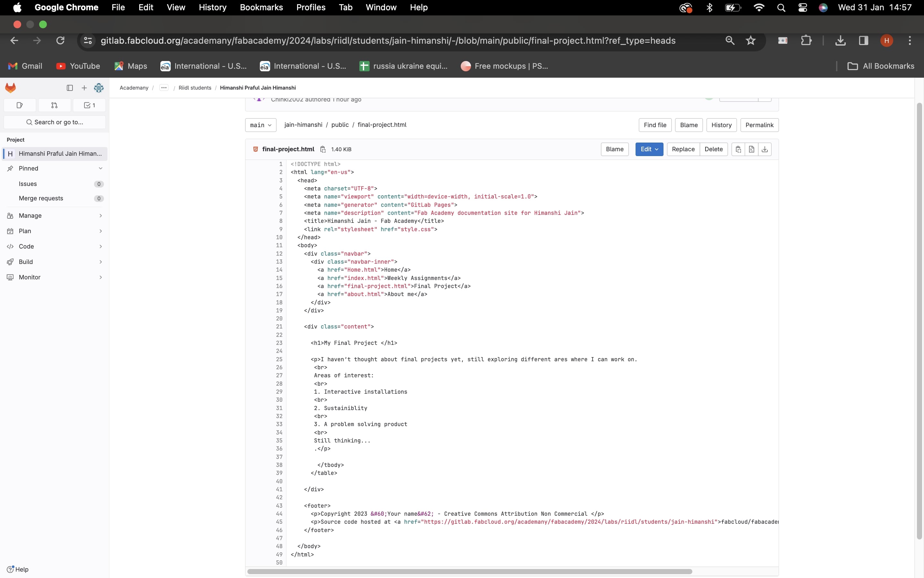Open the create new plus menu
The image size is (924, 578).
pos(84,88)
